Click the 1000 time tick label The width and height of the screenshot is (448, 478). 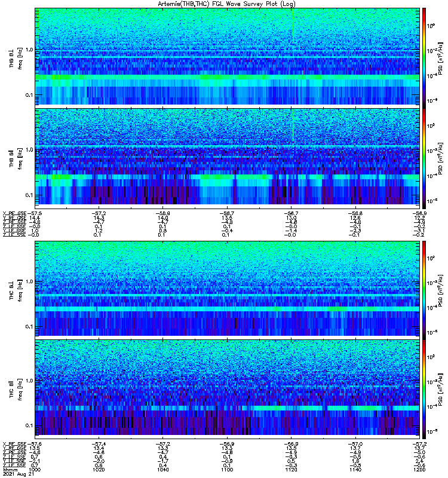(x=35, y=470)
